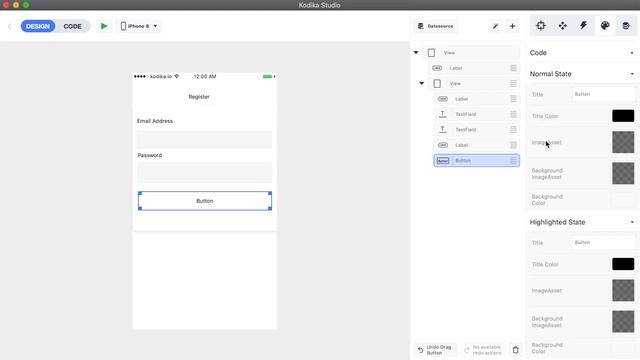The height and width of the screenshot is (360, 640).
Task: Click drag handle of nested View row
Action: [x=513, y=84]
